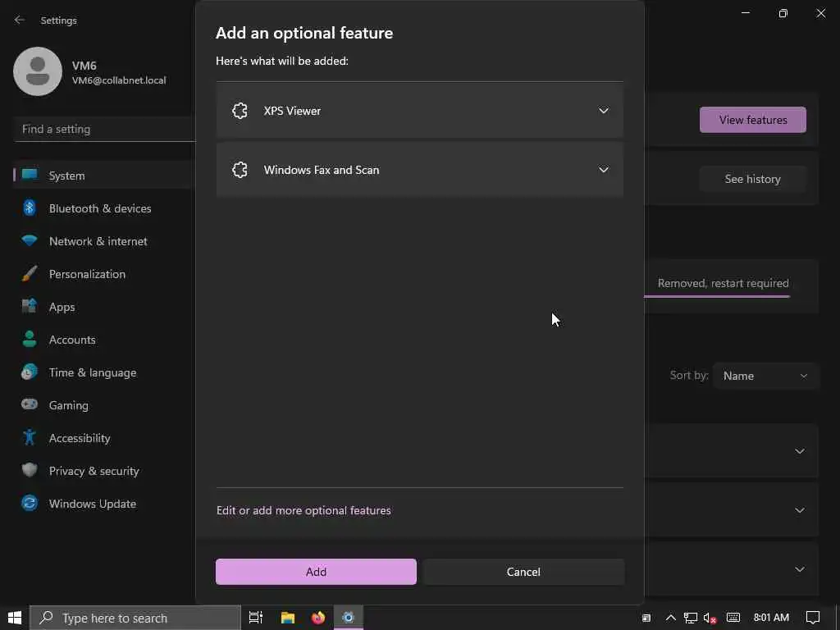Click the VM6 user avatar picture

[38, 71]
